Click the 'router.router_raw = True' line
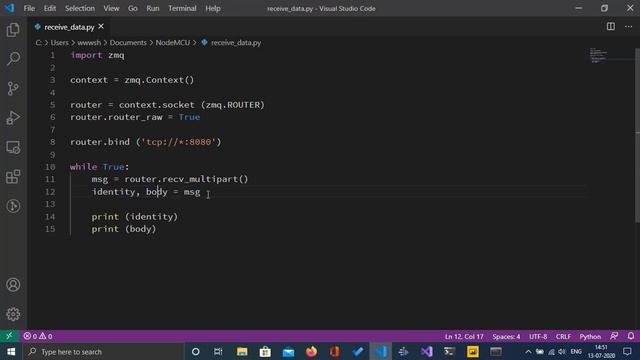This screenshot has width=640, height=360. (135, 117)
